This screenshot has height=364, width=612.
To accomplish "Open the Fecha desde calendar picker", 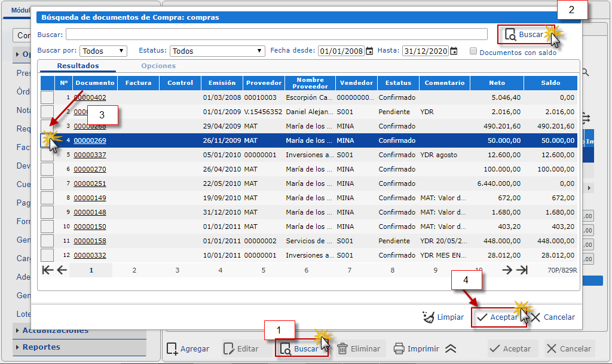I will click(369, 51).
